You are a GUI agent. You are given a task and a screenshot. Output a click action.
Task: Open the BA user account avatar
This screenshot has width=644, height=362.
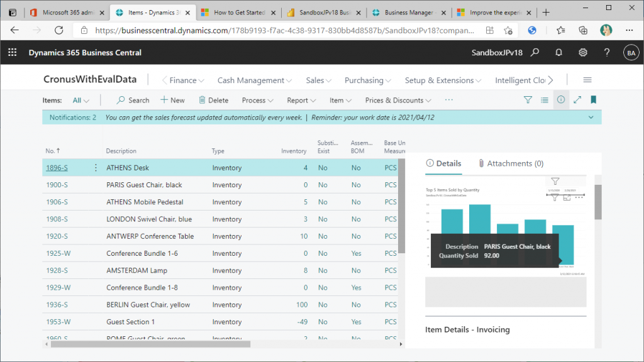631,53
